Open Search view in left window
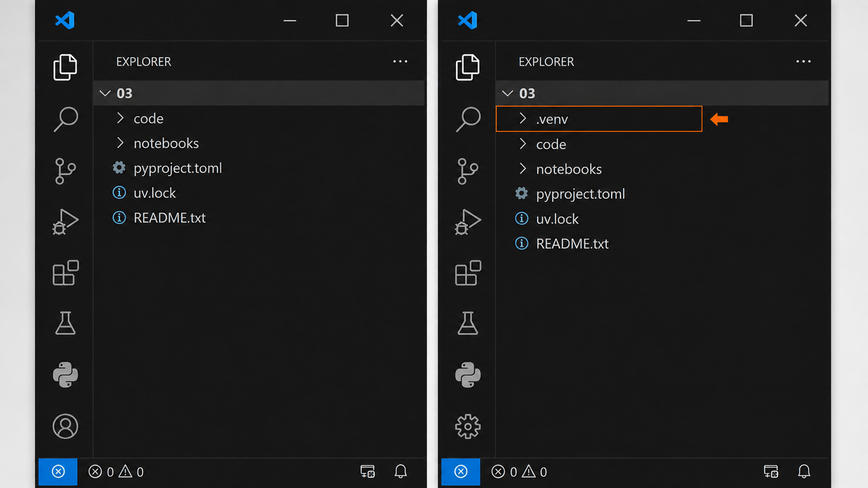Screen dimensions: 868x488 coord(66,119)
